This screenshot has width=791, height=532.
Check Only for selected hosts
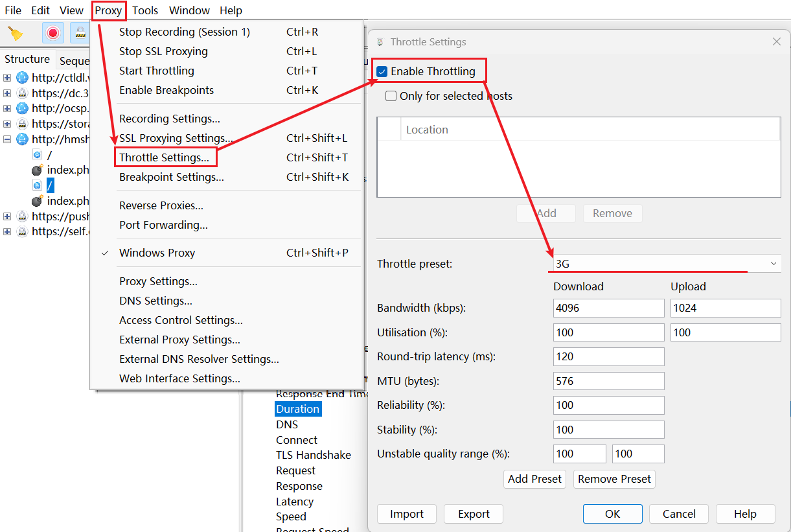pyautogui.click(x=391, y=96)
